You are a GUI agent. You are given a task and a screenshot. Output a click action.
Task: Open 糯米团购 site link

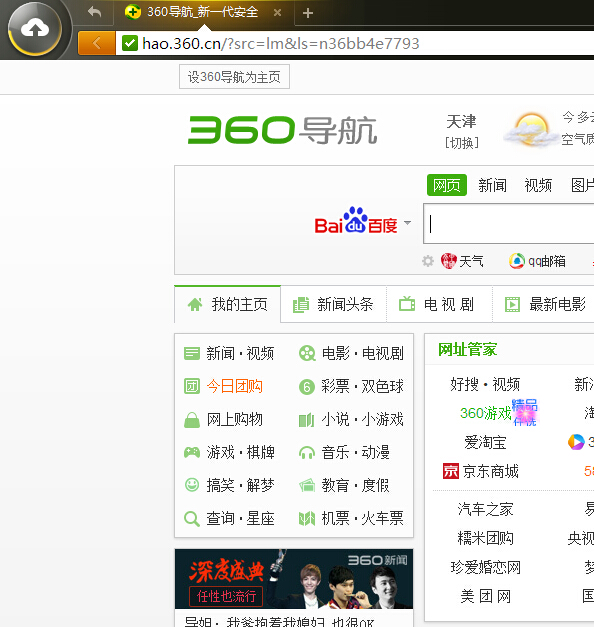(485, 538)
